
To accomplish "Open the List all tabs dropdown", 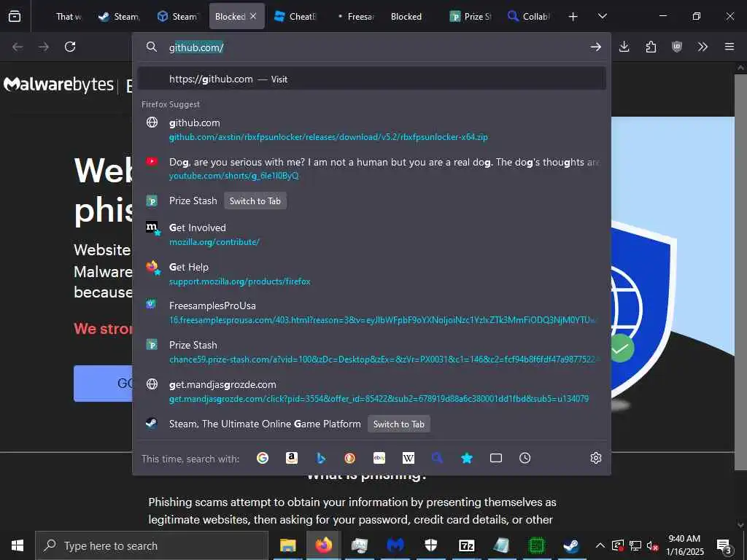I will (x=602, y=16).
